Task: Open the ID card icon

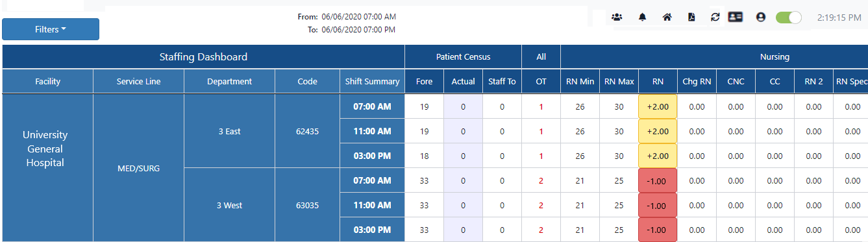Action: [735, 18]
